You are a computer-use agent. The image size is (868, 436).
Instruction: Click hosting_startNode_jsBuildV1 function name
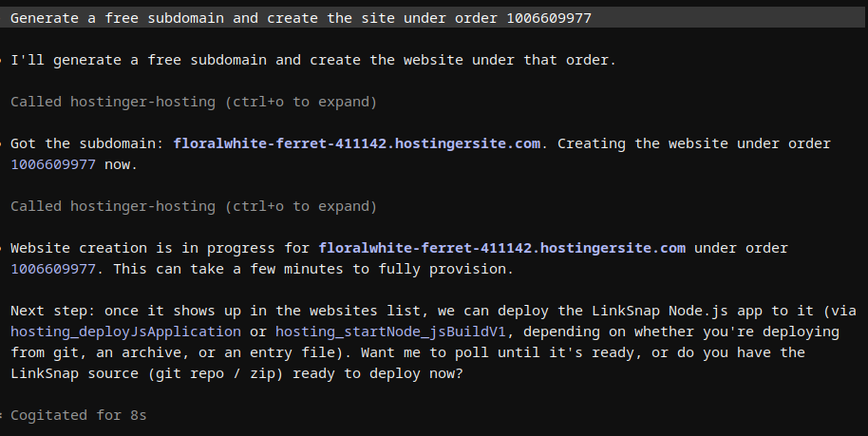(391, 332)
